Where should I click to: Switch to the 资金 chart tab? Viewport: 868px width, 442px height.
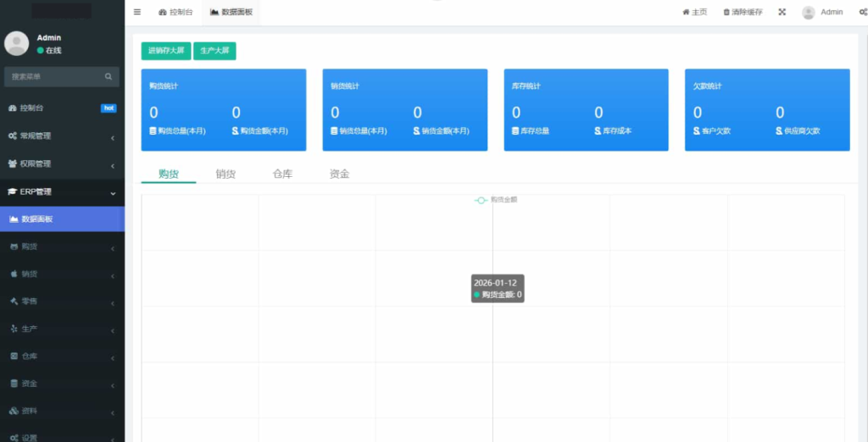(x=339, y=174)
